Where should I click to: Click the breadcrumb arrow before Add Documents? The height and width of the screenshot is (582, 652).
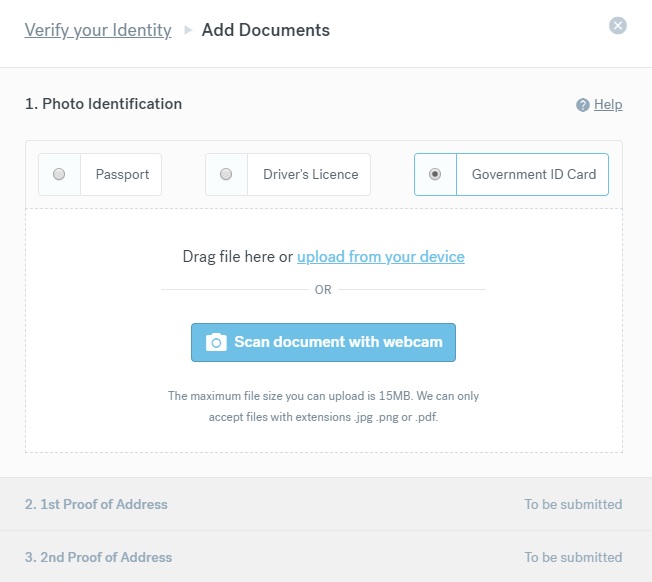[x=188, y=30]
